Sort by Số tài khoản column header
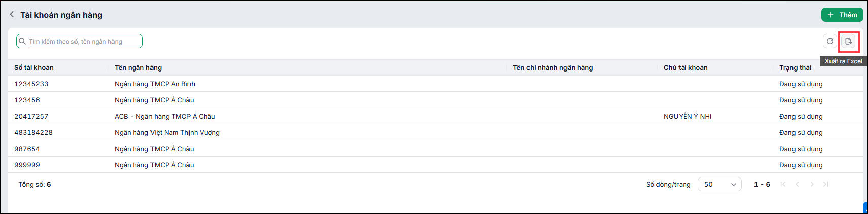Image resolution: width=868 pixels, height=214 pixels. pos(34,67)
